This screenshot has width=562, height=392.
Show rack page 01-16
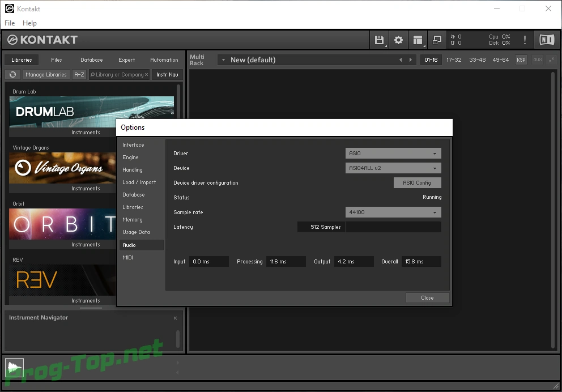(x=431, y=60)
